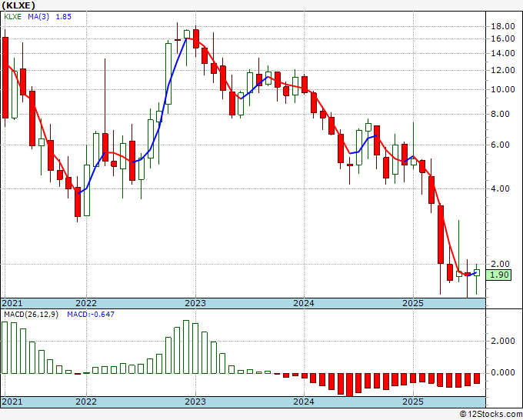
Task: Click the 2.000 label on MACD axis
Action: 503,341
